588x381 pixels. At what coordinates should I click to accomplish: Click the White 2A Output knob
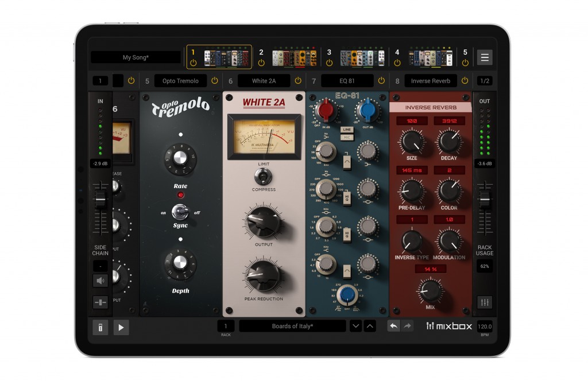pyautogui.click(x=263, y=222)
